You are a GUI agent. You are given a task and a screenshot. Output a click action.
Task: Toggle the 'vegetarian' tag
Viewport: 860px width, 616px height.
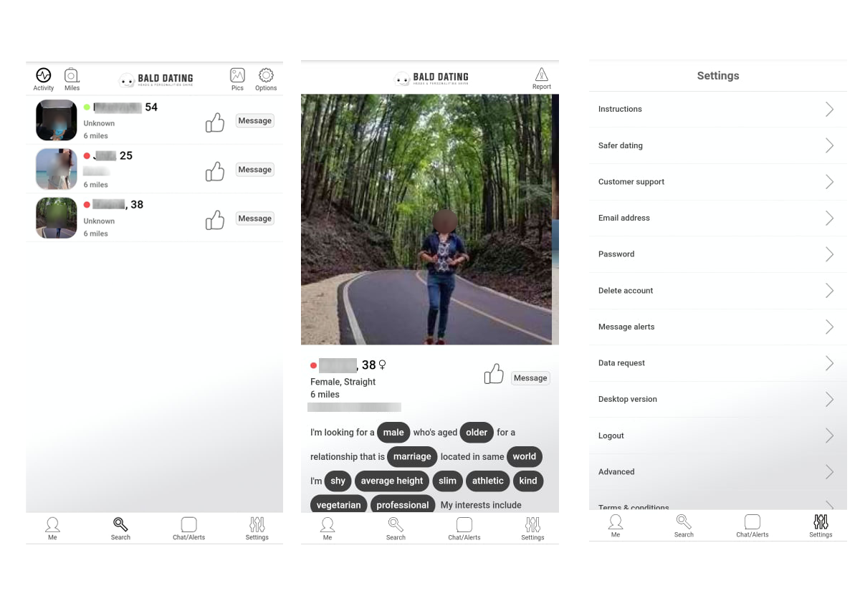tap(338, 504)
